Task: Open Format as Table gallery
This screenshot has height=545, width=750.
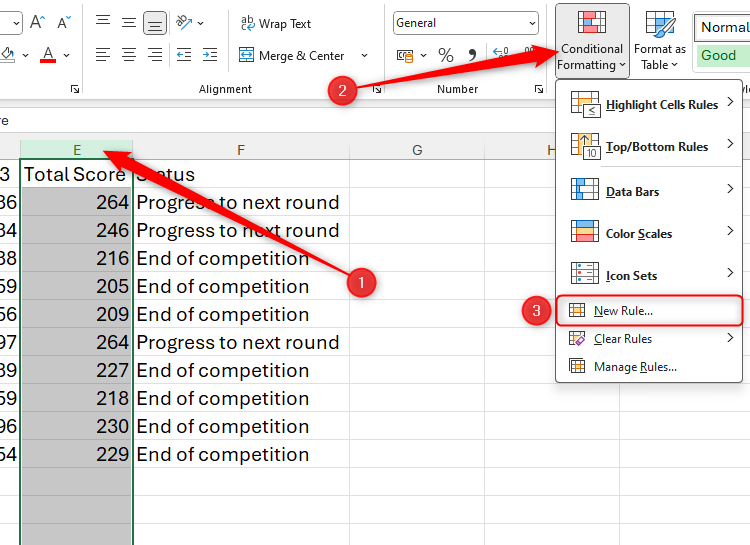Action: (660, 41)
